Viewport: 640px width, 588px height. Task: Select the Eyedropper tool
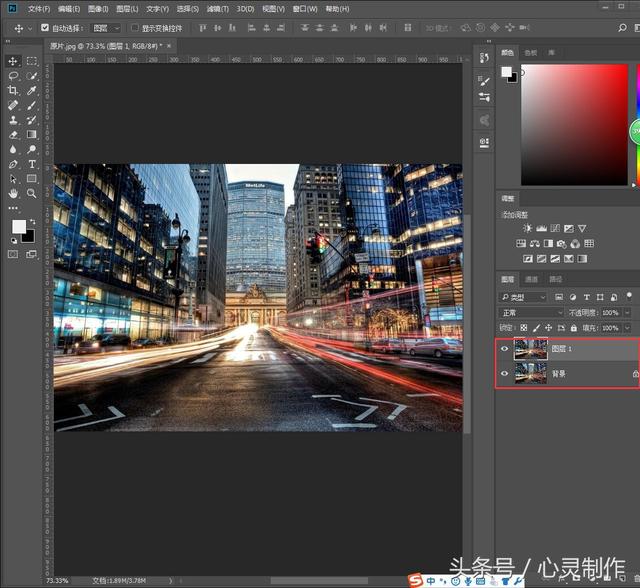(32, 90)
